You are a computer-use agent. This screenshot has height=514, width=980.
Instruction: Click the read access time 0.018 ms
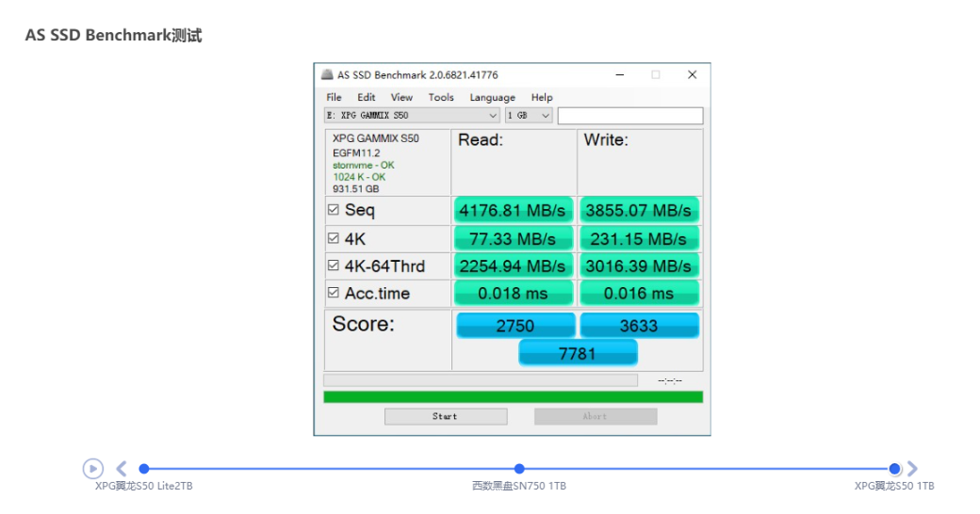(513, 293)
